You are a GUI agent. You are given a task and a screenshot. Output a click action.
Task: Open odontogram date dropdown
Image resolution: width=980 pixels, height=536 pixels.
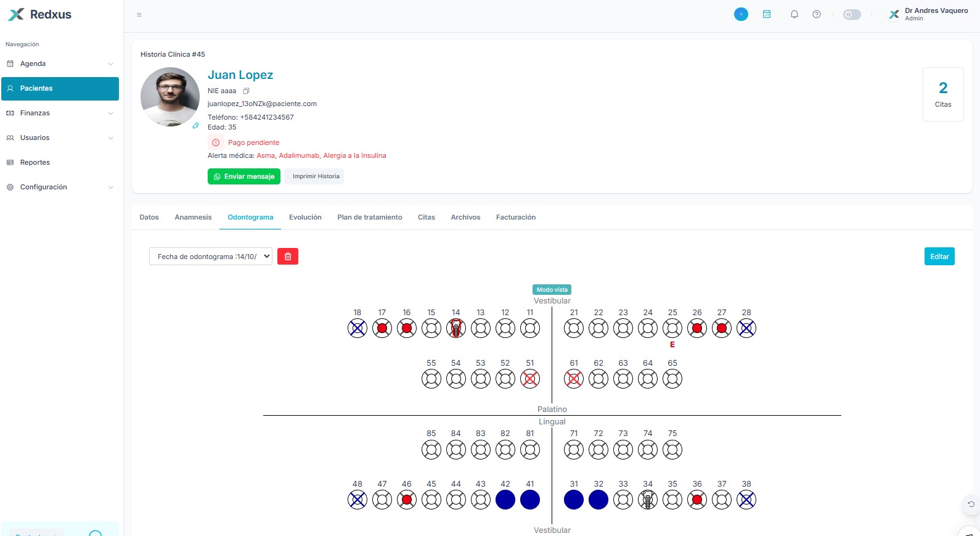pos(211,257)
